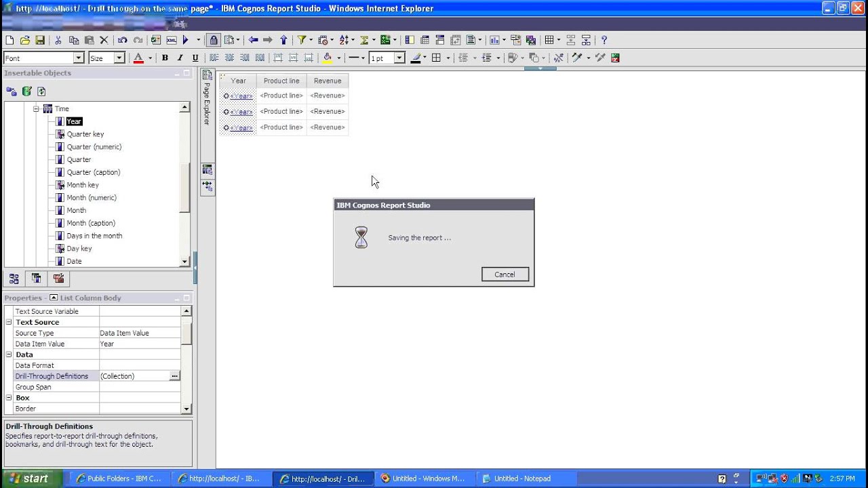Select Quarter key in the tree
This screenshot has width=868, height=488.
click(x=85, y=134)
